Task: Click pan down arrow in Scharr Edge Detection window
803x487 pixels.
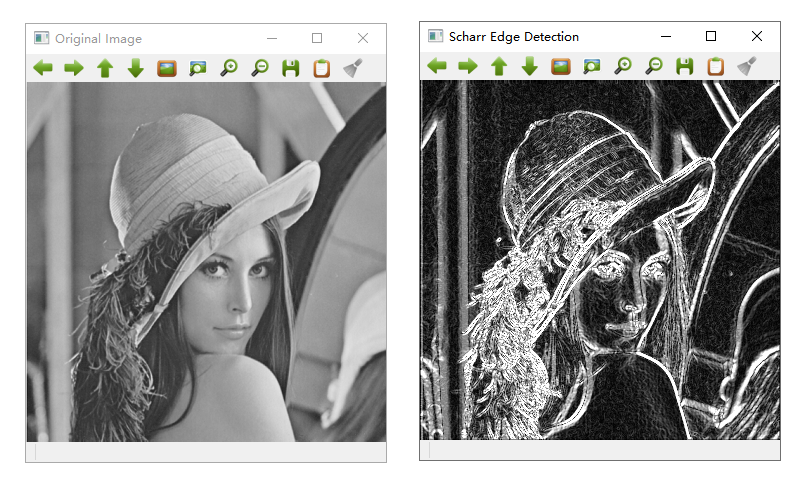Action: (x=530, y=66)
